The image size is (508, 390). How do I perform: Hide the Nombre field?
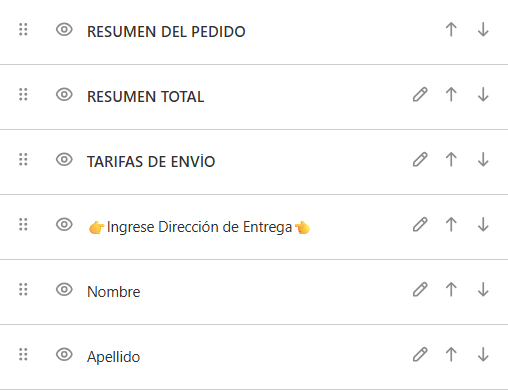[x=64, y=290]
